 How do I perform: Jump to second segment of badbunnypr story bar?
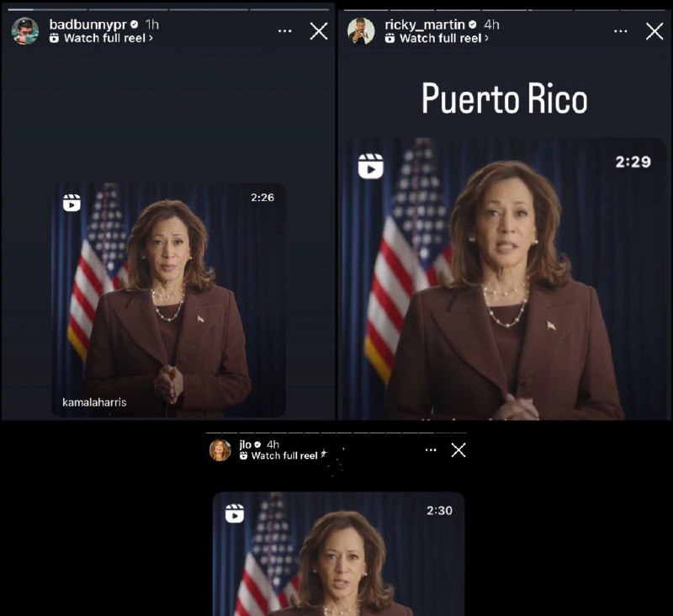tap(128, 9)
